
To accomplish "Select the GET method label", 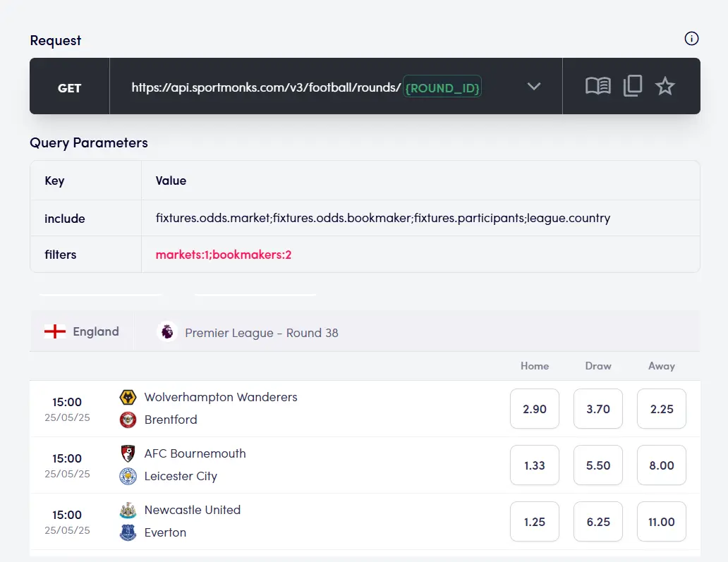I will point(70,87).
